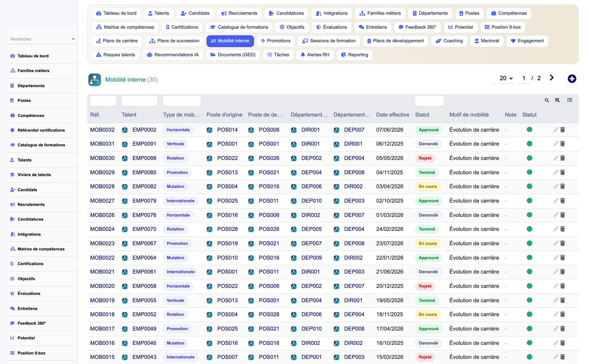589x364 pixels.
Task: Open the page size 20 dropdown
Action: click(506, 78)
